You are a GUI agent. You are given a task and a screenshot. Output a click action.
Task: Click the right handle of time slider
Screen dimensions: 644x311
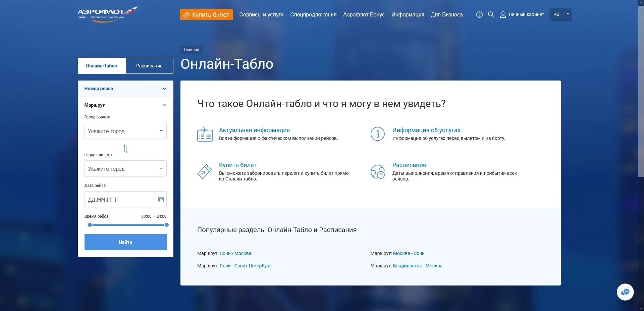[x=167, y=225]
